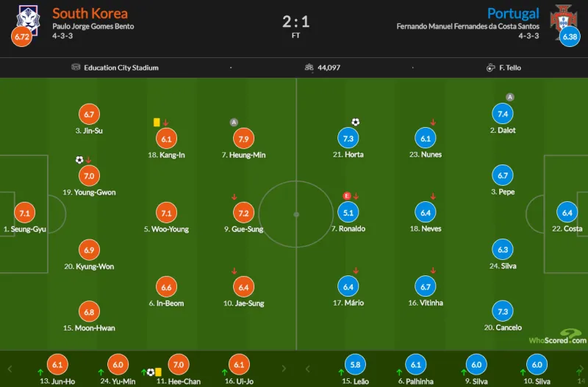588x387 pixels.
Task: Click the referee whistle icon
Action: [490, 68]
